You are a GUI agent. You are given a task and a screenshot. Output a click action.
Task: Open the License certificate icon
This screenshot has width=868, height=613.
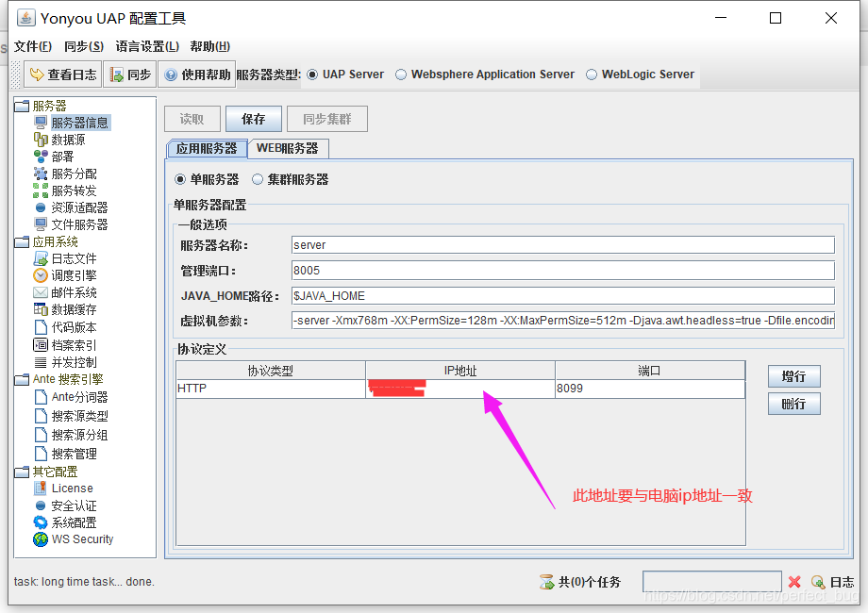tap(41, 488)
